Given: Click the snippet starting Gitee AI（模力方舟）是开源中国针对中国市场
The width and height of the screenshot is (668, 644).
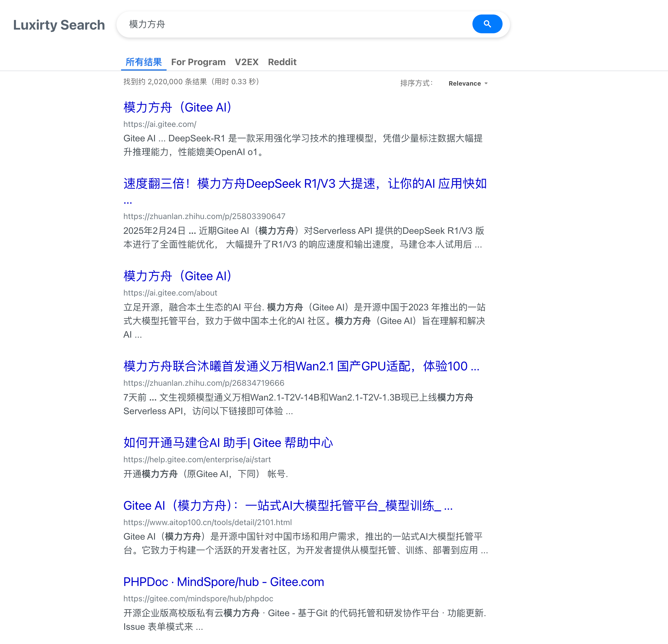Looking at the screenshot, I should 306,543.
